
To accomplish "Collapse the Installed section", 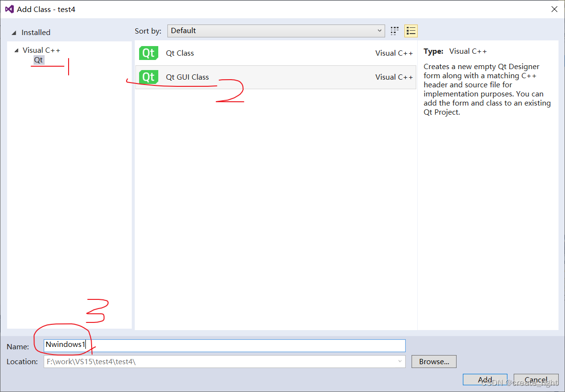I will coord(14,33).
